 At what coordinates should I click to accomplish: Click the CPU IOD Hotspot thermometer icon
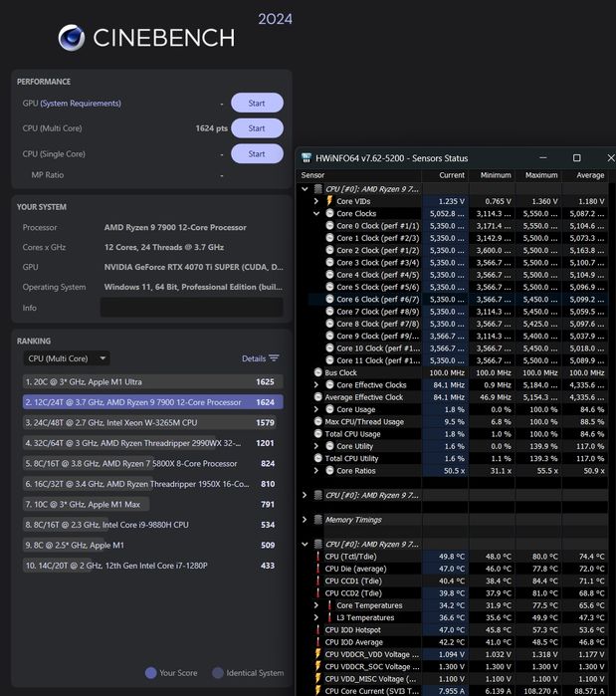[318, 630]
